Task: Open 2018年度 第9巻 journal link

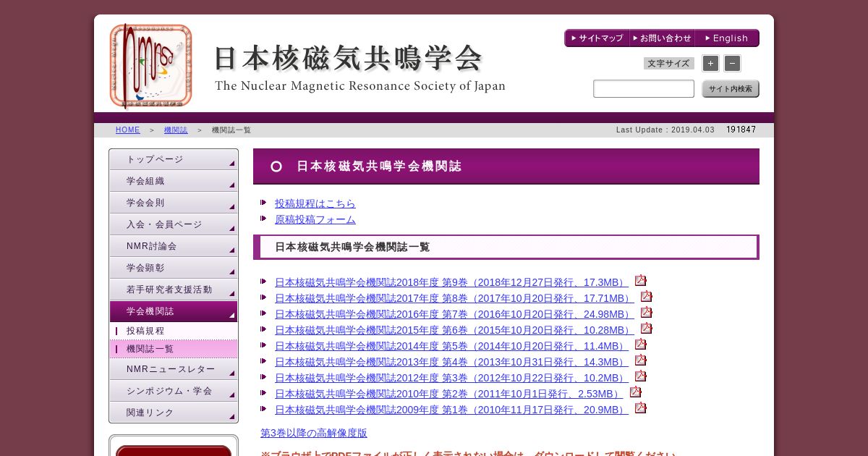Action: pos(451,282)
